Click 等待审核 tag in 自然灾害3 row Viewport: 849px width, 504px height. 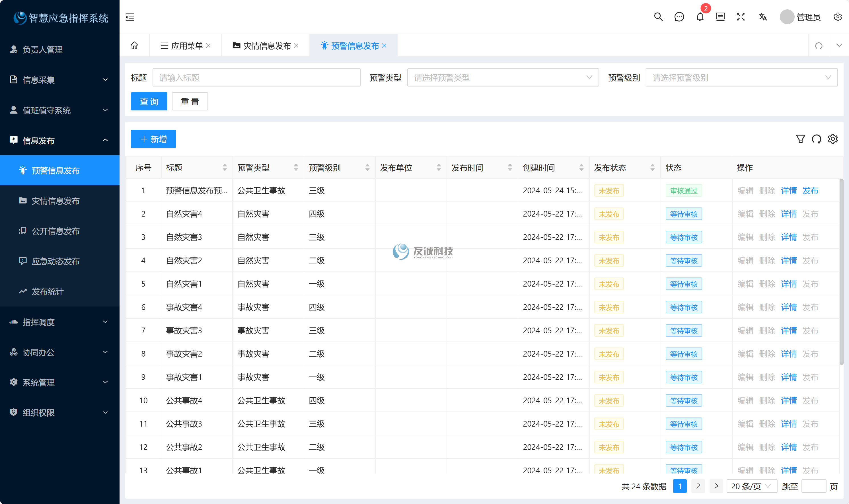(x=684, y=237)
